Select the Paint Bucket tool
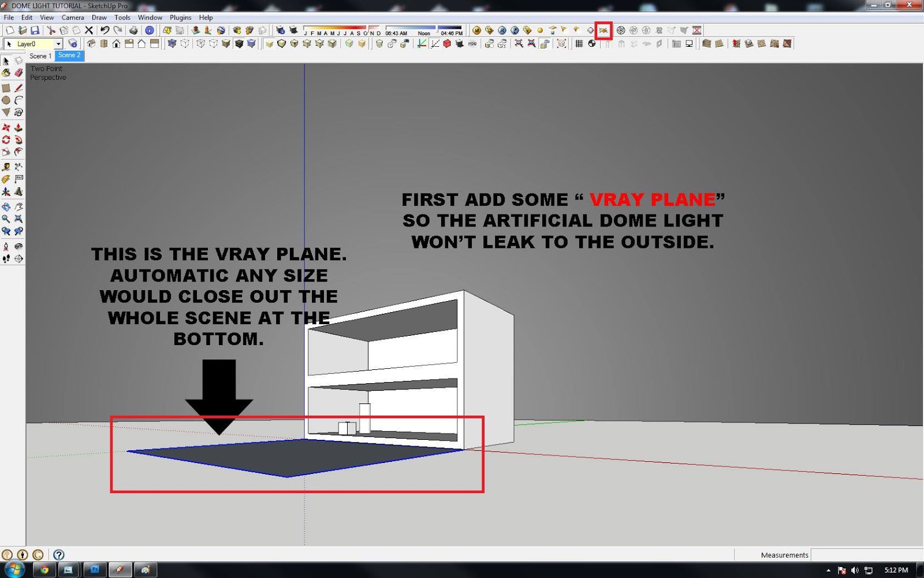The height and width of the screenshot is (578, 924). click(6, 73)
